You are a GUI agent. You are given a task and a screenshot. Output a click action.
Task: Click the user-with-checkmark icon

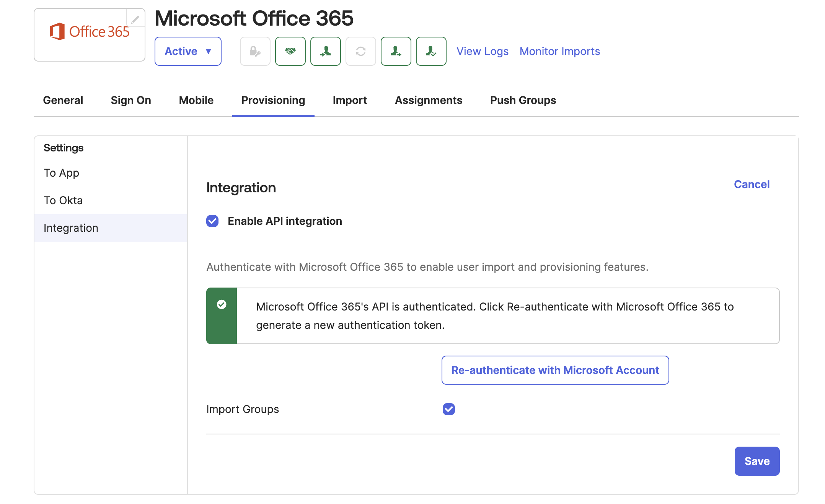(431, 51)
